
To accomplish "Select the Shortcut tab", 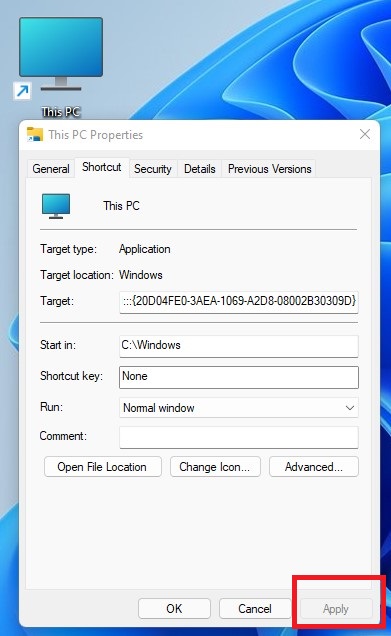I will tap(101, 167).
